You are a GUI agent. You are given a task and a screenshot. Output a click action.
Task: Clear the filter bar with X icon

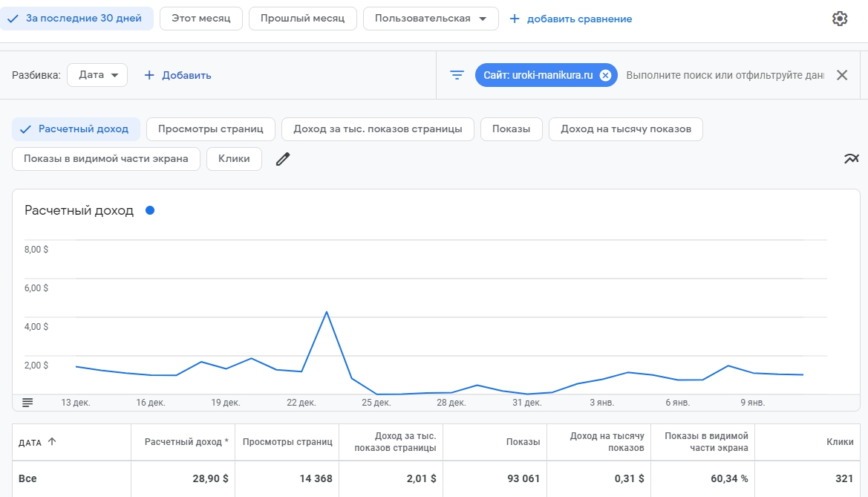pos(842,75)
